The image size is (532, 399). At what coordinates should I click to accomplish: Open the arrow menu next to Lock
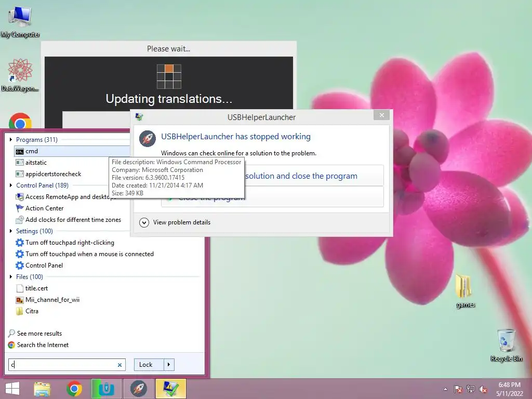coord(169,365)
